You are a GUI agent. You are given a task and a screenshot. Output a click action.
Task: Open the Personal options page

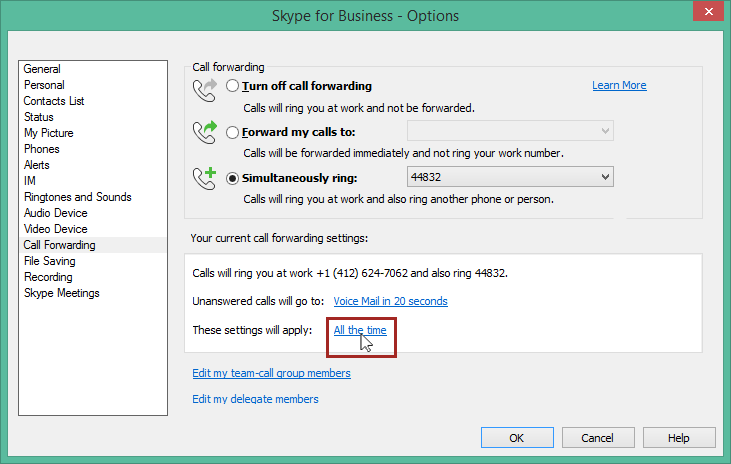(44, 85)
